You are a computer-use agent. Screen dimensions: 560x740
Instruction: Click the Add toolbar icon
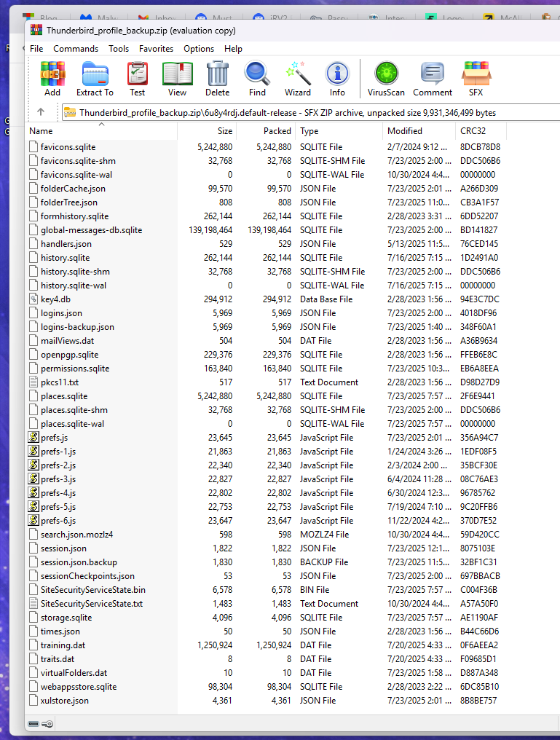52,79
